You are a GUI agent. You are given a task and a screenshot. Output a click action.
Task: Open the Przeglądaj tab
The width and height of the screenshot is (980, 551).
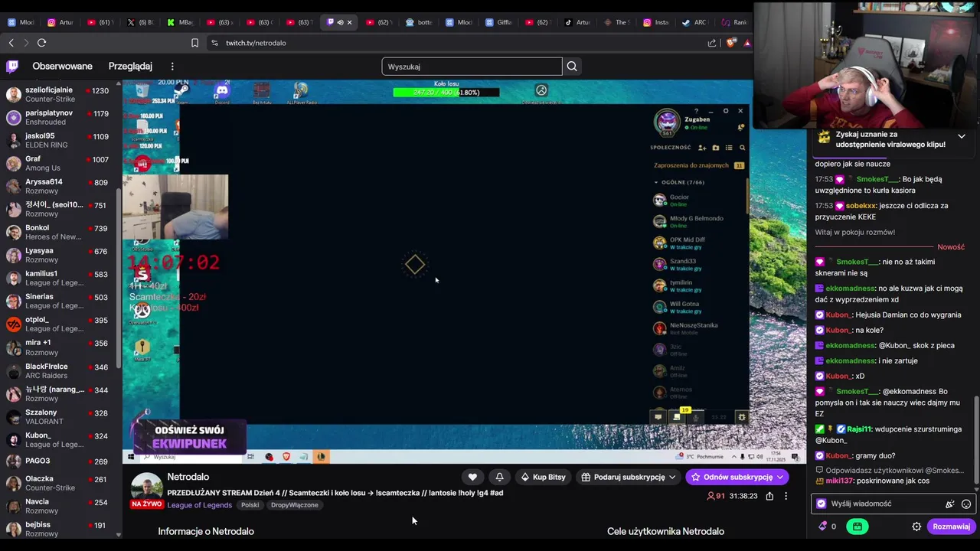tap(130, 67)
